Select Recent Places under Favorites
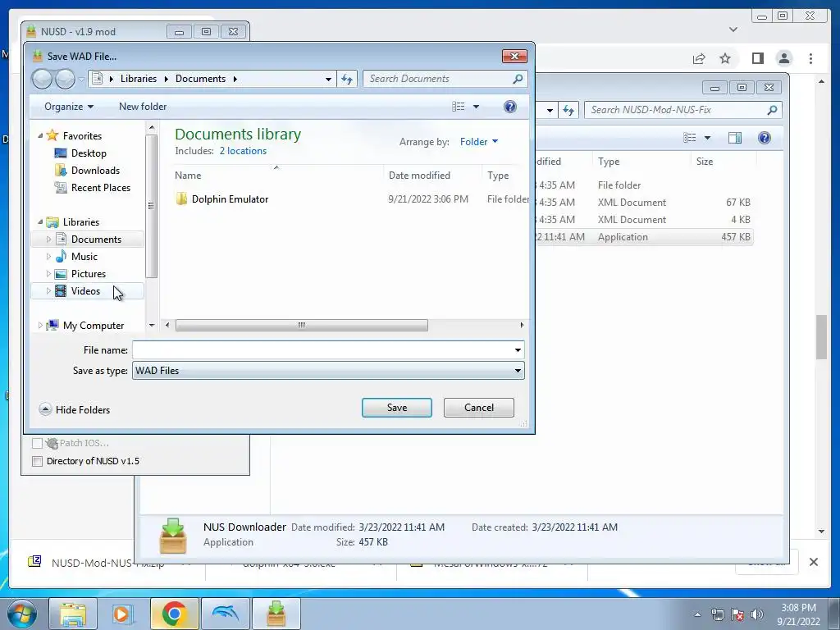840x630 pixels. pos(101,188)
